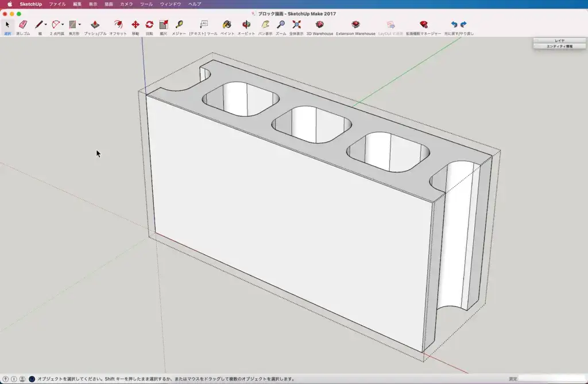
Task: Select the Paint Bucket (ペイント) tool
Action: (227, 25)
